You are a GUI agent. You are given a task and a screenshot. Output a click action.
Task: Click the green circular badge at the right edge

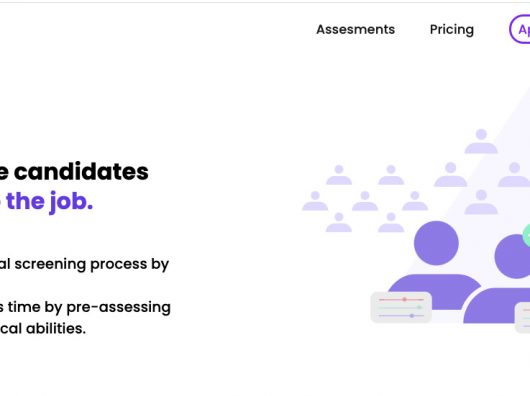click(526, 235)
